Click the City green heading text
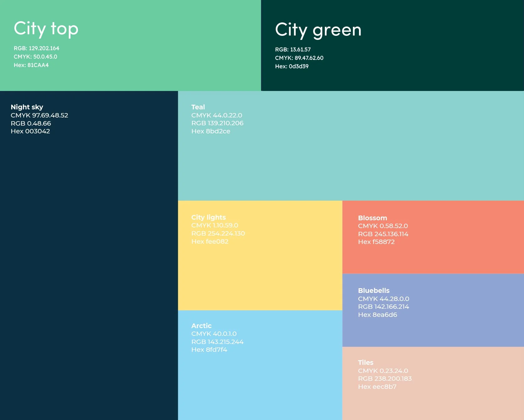The height and width of the screenshot is (420, 524). (318, 30)
